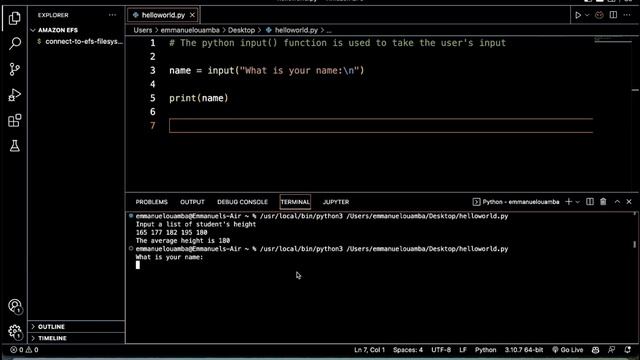Select the Python language mode
Image resolution: width=640 pixels, height=360 pixels.
485,350
